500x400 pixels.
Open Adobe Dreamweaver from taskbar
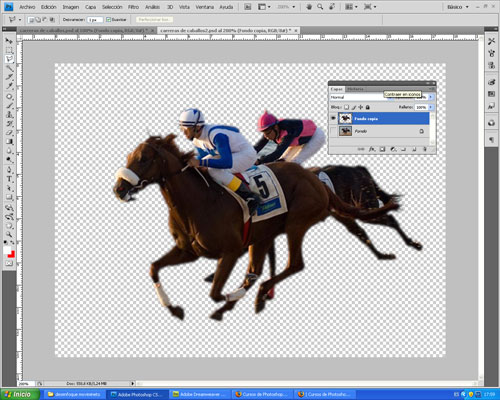(x=199, y=394)
